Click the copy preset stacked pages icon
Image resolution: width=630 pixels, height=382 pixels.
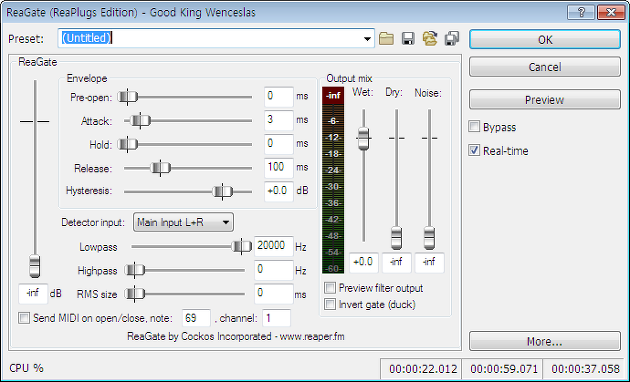(452, 39)
